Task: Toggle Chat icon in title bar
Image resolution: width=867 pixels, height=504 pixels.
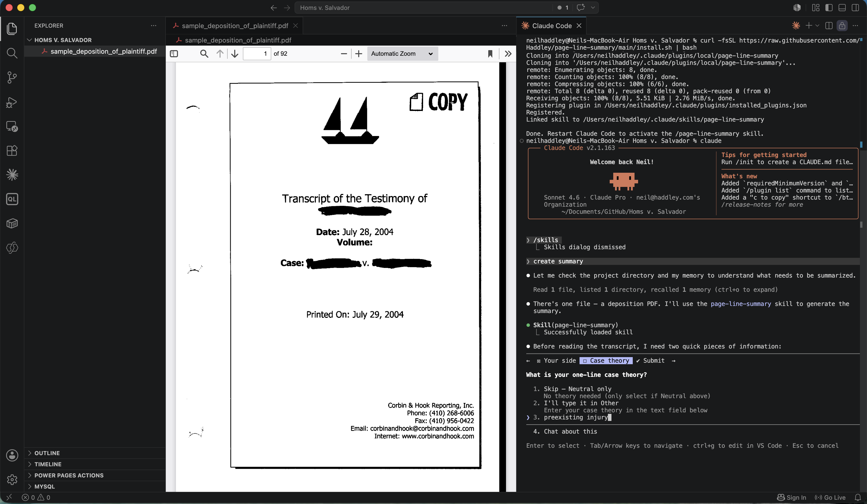Action: (x=581, y=8)
